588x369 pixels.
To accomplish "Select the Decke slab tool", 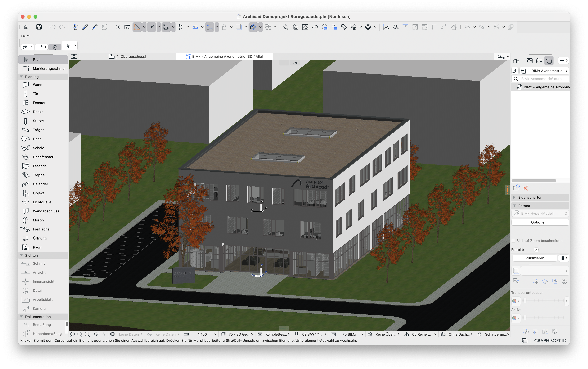I will tap(43, 112).
